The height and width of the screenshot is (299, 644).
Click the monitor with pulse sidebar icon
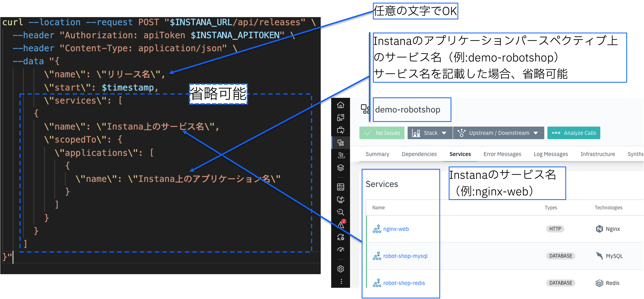pyautogui.click(x=340, y=199)
